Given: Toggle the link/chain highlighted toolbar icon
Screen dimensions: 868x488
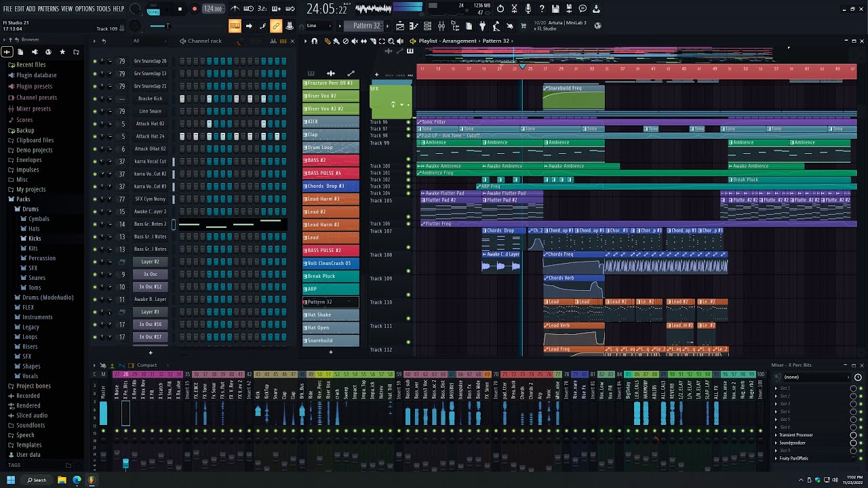Looking at the screenshot, I should pos(276,26).
